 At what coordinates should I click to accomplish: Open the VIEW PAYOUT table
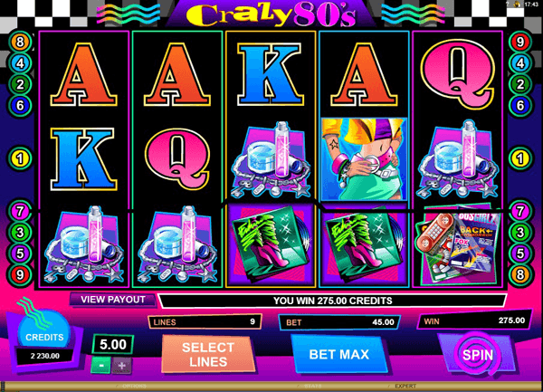coord(113,300)
